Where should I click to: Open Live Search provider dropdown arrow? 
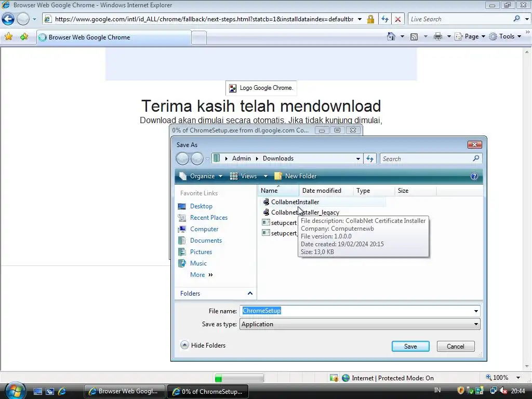pos(527,19)
